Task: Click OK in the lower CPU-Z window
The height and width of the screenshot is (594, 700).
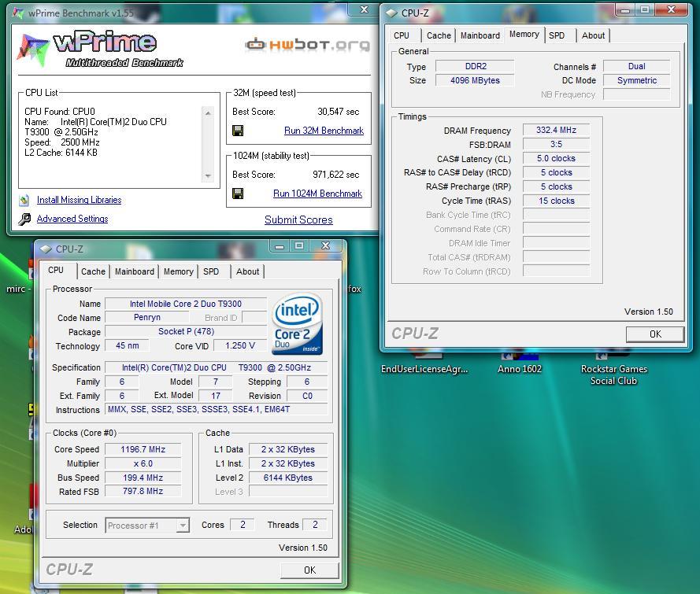Action: (x=309, y=570)
